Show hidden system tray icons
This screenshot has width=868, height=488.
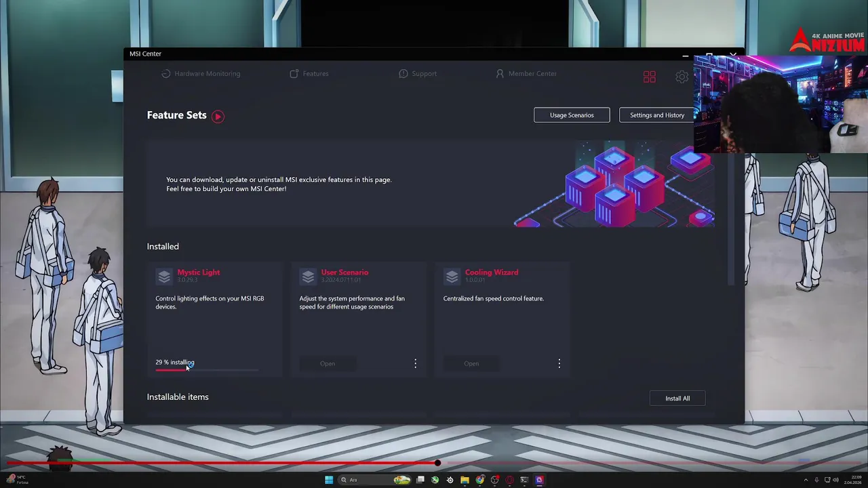pos(806,480)
